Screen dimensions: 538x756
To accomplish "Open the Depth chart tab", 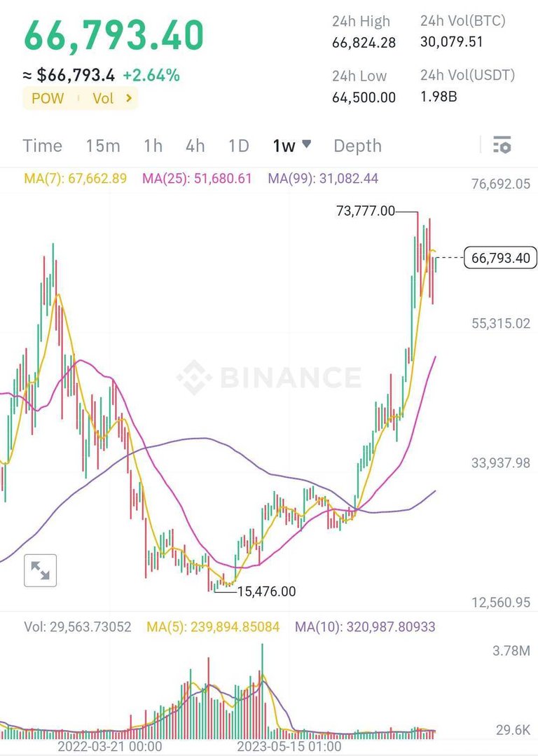I will click(x=357, y=146).
